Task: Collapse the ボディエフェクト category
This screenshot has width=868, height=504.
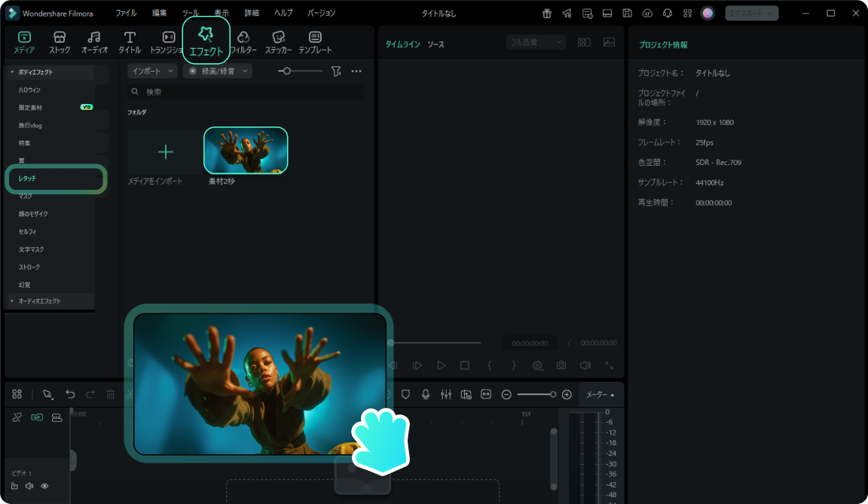Action: (12, 72)
